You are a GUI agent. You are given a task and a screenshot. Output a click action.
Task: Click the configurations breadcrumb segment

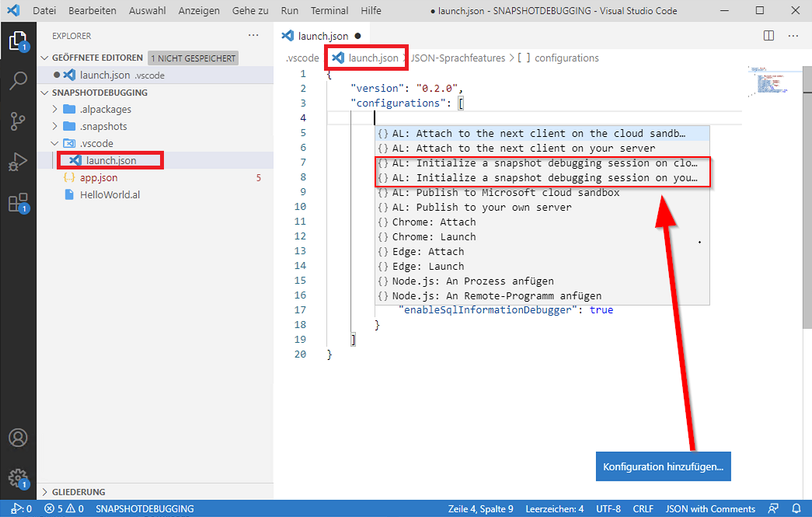click(558, 58)
